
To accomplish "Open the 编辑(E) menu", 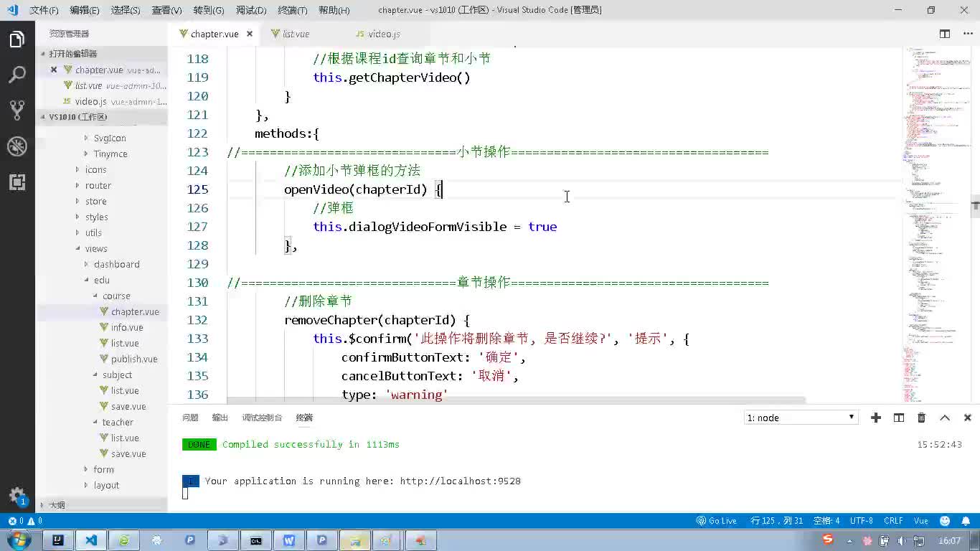I will coord(85,10).
